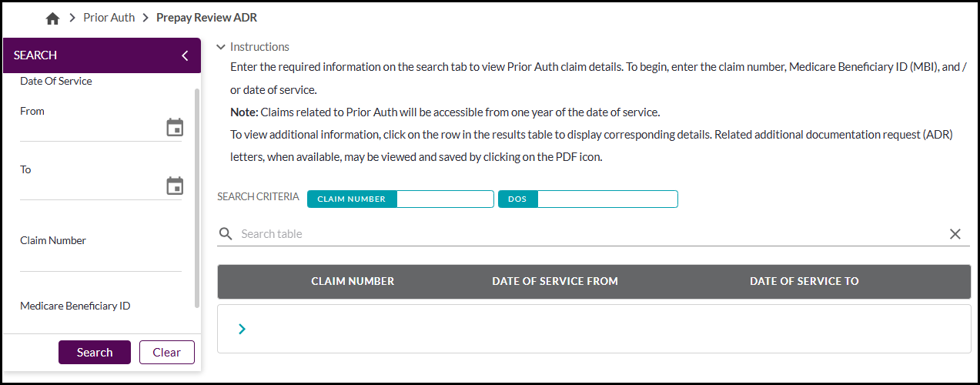Click the search panel vertical scrollbar
Screen dimensions: 980x385
[x=197, y=192]
